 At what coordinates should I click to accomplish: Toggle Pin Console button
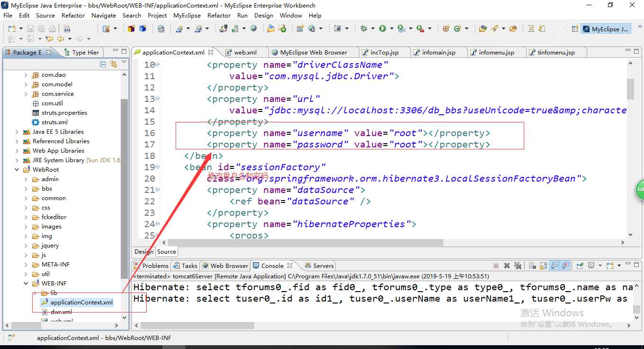(x=580, y=266)
